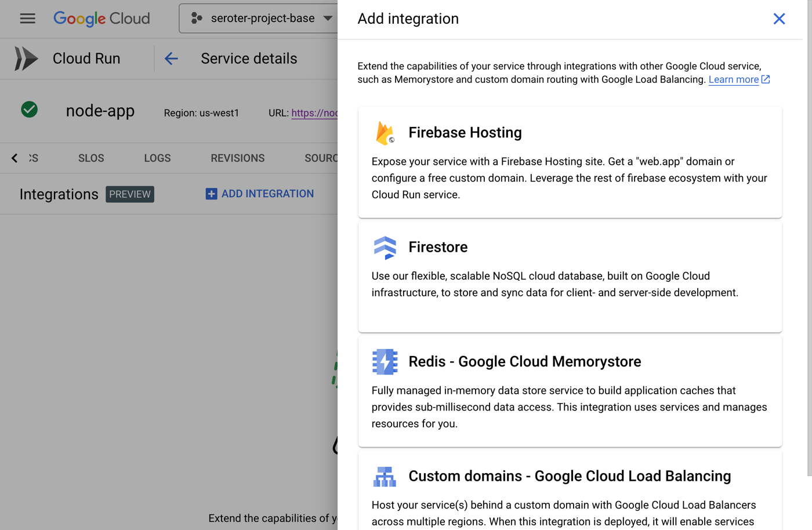Choose Redis - Google Cloud Memorystore integration title
This screenshot has width=812, height=530.
click(524, 362)
